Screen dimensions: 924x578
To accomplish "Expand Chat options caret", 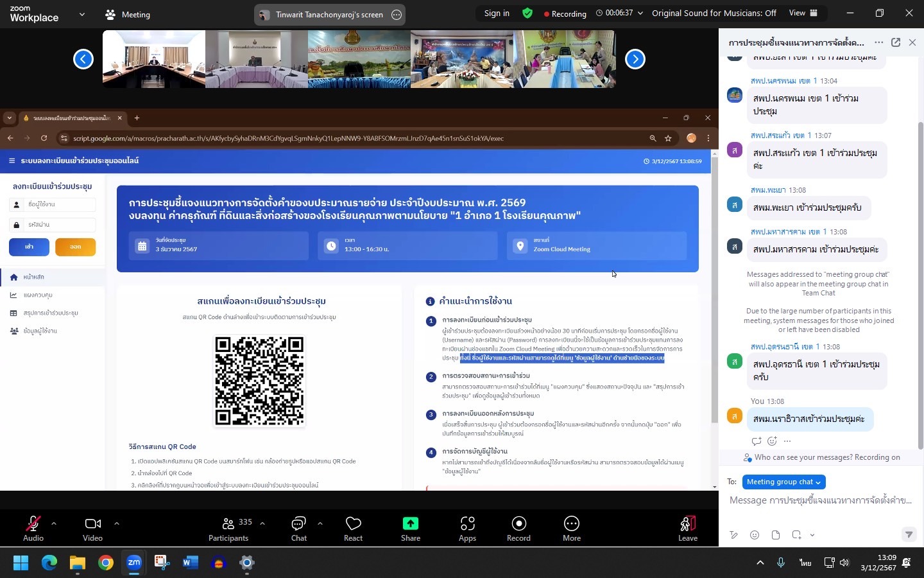I will pos(320,523).
